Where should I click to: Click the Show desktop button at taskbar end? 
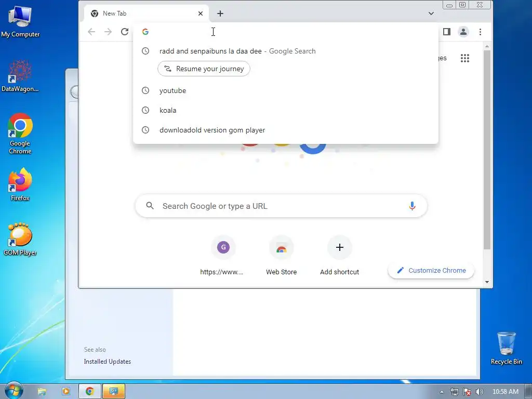528,391
